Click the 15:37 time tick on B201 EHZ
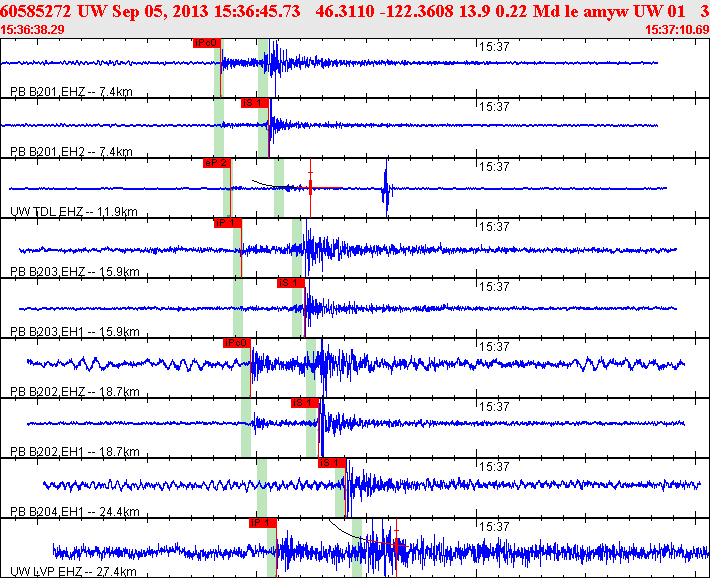The width and height of the screenshot is (710, 578). click(x=494, y=47)
